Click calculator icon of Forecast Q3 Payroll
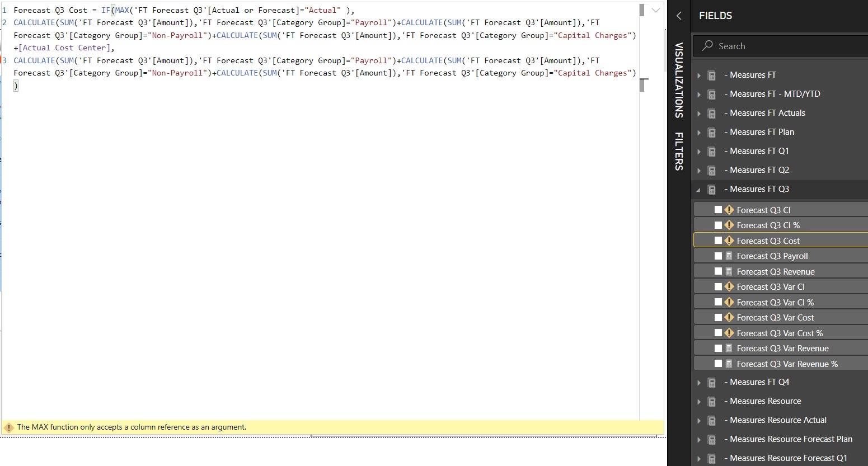Image resolution: width=868 pixels, height=466 pixels. 729,256
